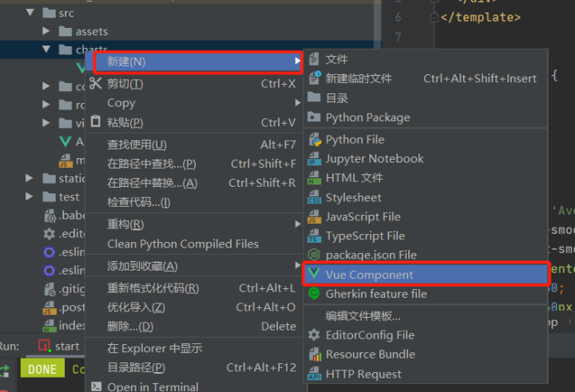The width and height of the screenshot is (575, 392).
Task: Click the Jupyter Notebook icon
Action: [315, 159]
